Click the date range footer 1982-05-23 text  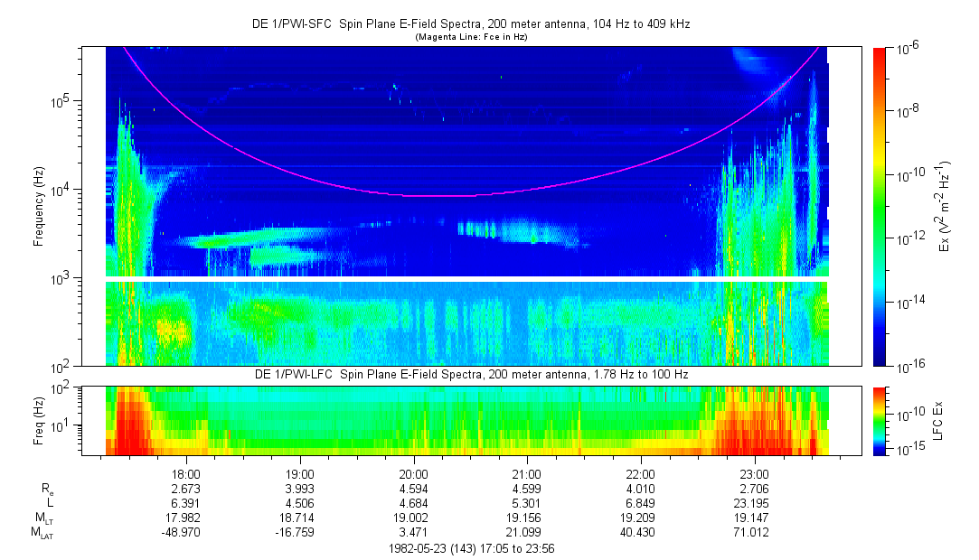click(470, 548)
